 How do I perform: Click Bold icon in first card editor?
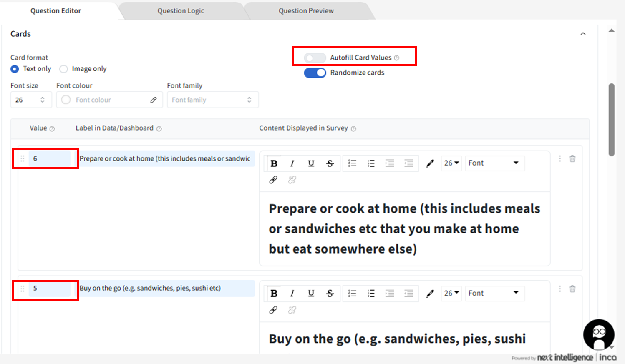(x=274, y=163)
